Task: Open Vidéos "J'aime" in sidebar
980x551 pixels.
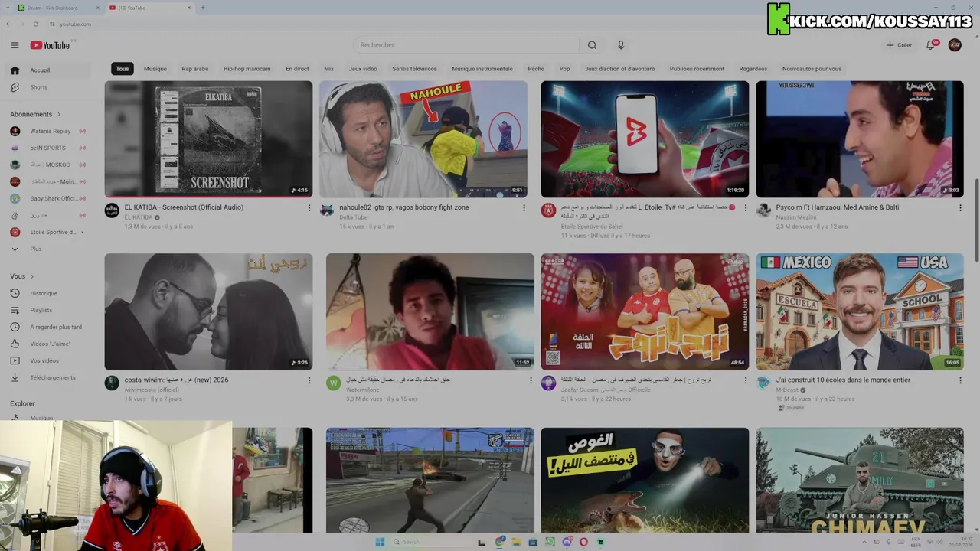Action: [48, 344]
